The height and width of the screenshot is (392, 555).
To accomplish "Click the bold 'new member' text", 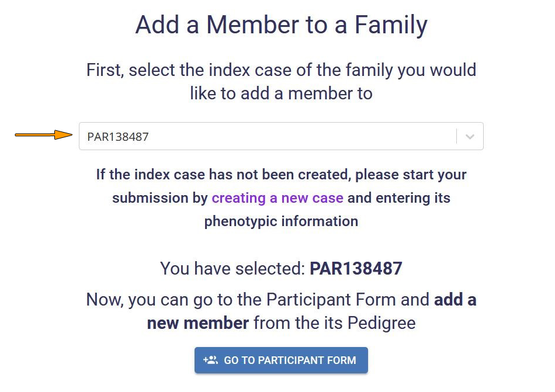I will [198, 323].
